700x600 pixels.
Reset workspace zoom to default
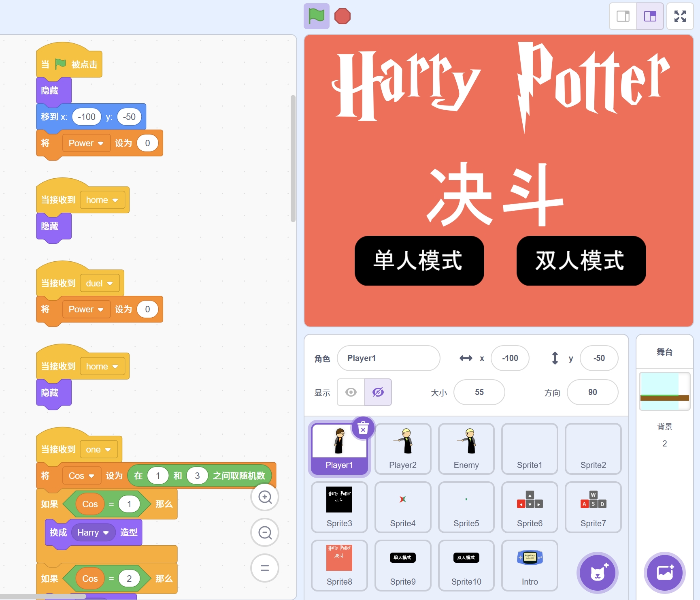pyautogui.click(x=265, y=568)
